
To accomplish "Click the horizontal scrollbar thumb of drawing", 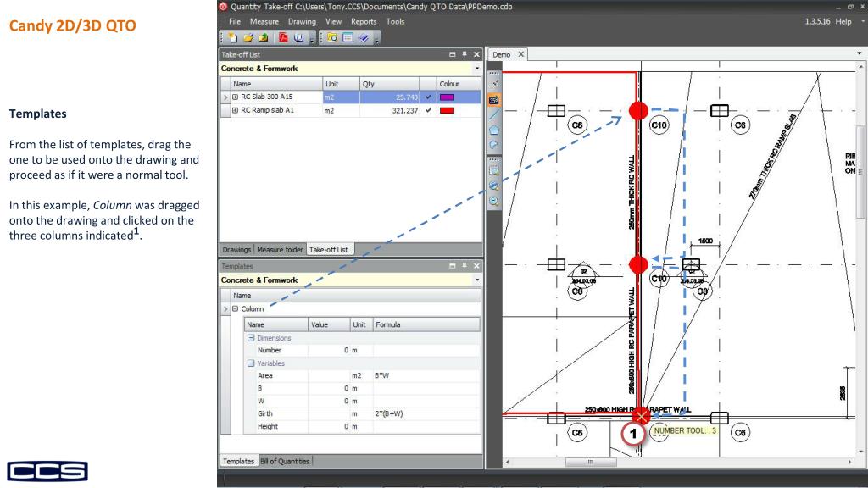I will [590, 462].
